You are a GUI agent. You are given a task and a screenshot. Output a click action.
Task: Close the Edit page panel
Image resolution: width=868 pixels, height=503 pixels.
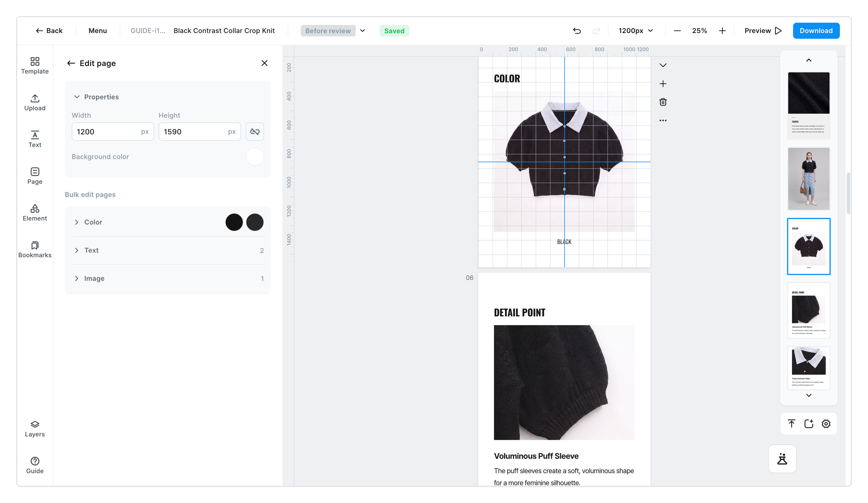[265, 63]
